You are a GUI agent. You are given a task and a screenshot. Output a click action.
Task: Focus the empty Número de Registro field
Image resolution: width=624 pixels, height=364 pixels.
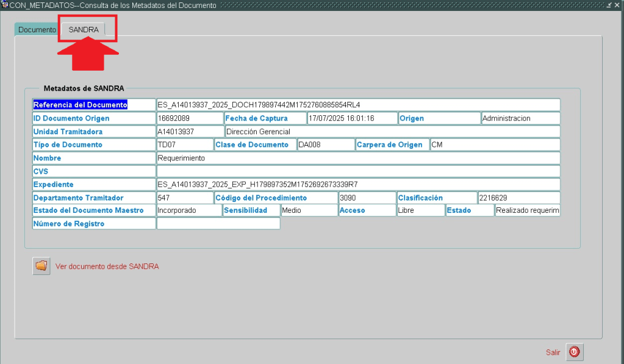pyautogui.click(x=218, y=224)
